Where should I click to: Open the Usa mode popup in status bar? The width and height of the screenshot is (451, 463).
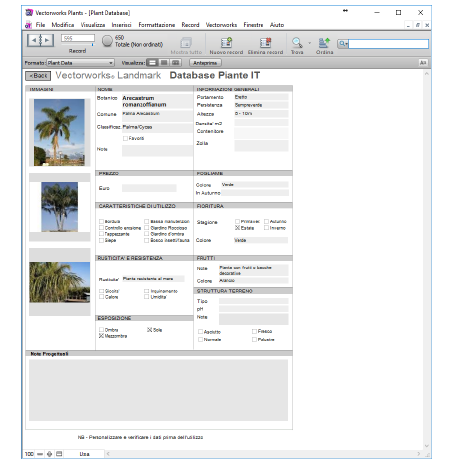click(x=85, y=454)
